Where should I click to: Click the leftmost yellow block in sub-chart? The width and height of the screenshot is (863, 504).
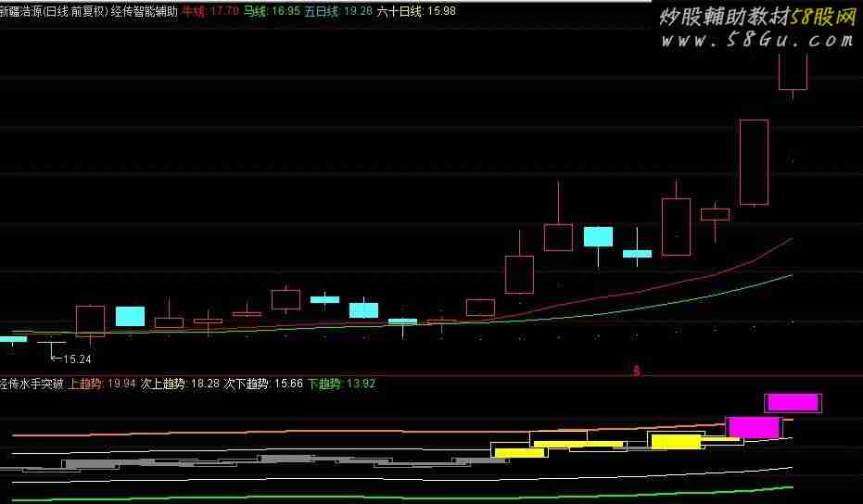519,453
